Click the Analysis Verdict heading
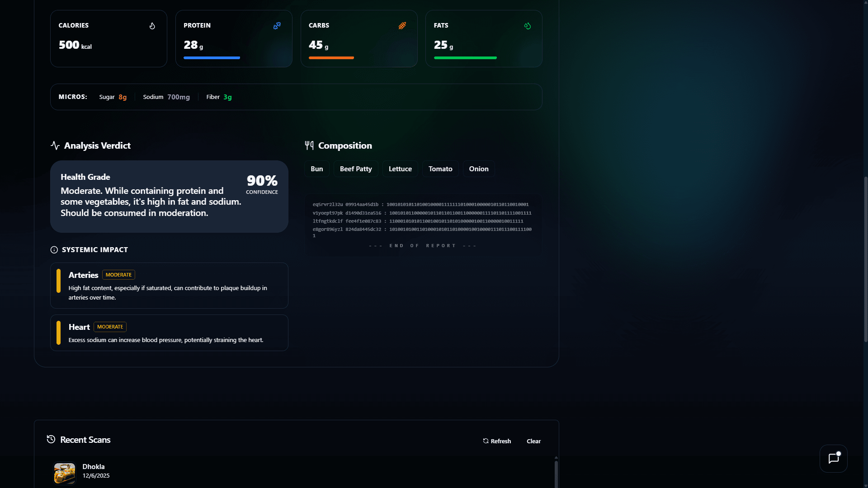 pos(97,145)
